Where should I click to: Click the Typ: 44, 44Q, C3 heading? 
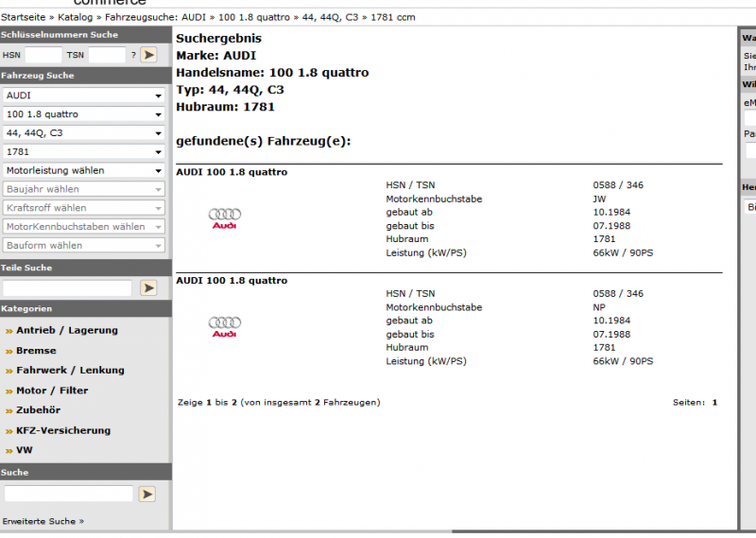tap(230, 90)
